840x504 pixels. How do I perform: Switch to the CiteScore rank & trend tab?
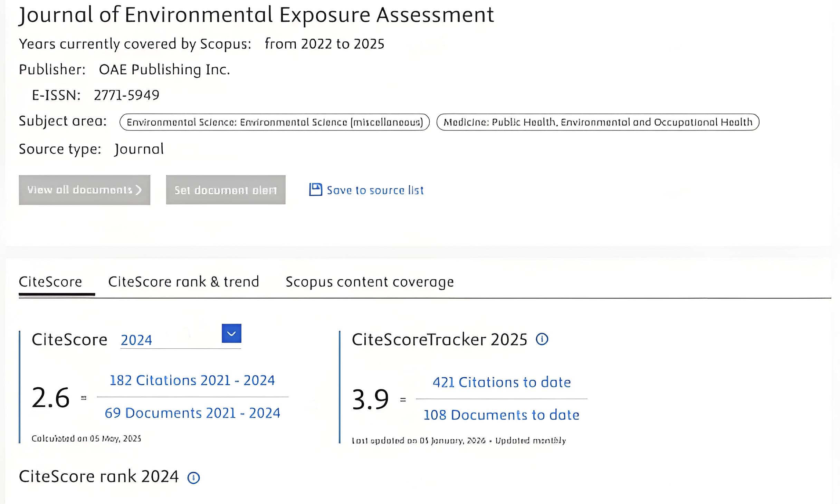click(x=184, y=282)
